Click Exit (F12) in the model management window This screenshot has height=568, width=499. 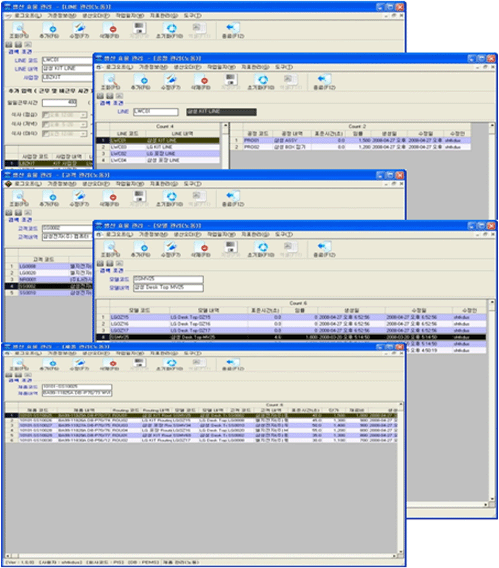(324, 249)
